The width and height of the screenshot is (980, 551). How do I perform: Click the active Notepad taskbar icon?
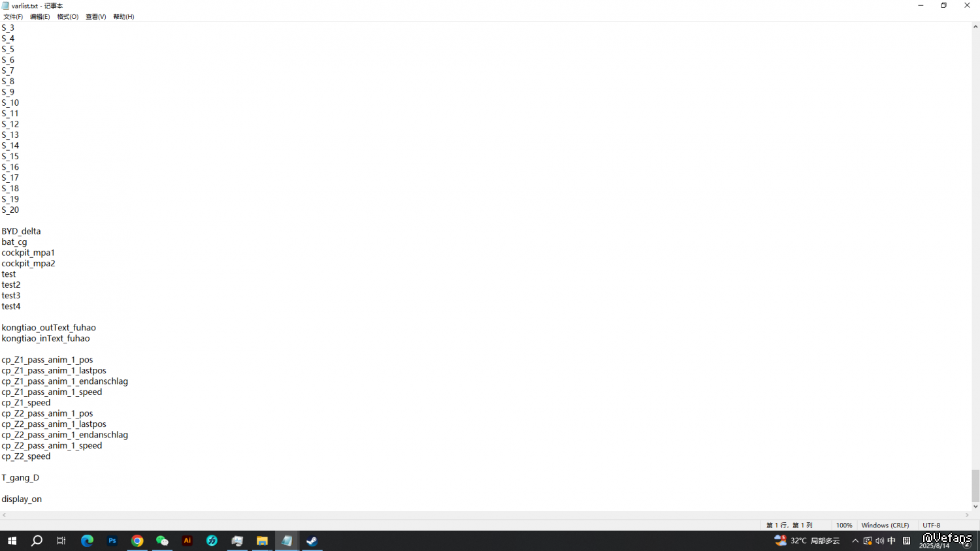(x=287, y=541)
